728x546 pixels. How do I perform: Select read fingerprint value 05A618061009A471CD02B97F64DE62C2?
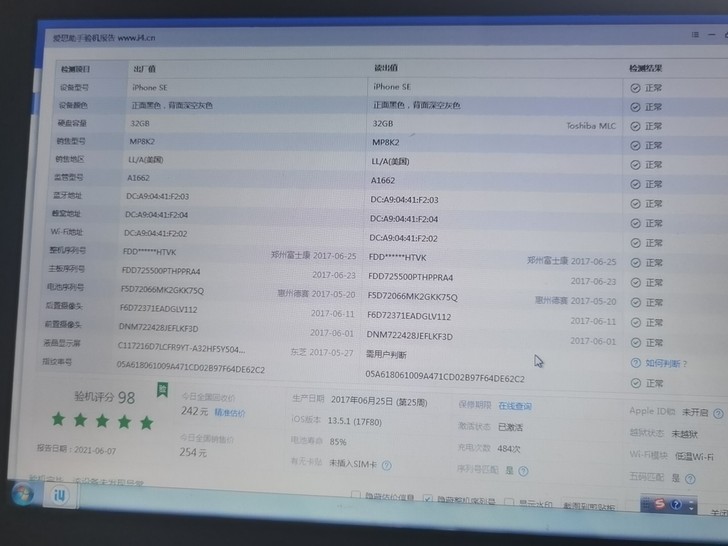[445, 377]
